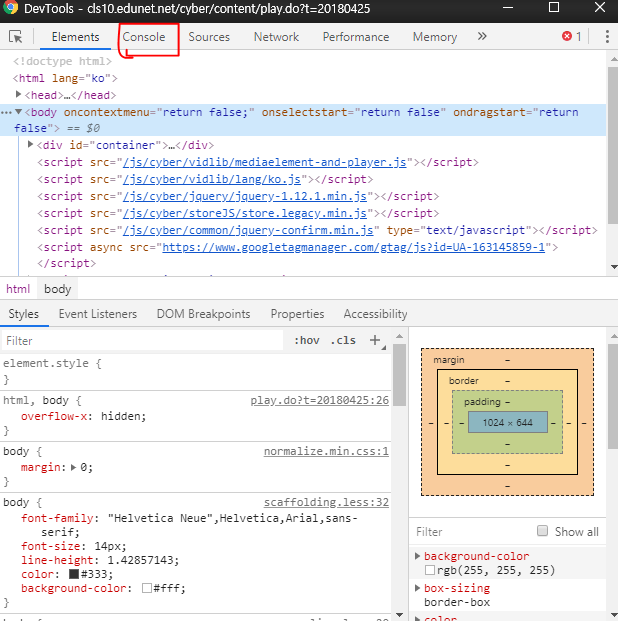Click the margin label in box model
Viewport: 618px width, 621px height.
tap(448, 360)
